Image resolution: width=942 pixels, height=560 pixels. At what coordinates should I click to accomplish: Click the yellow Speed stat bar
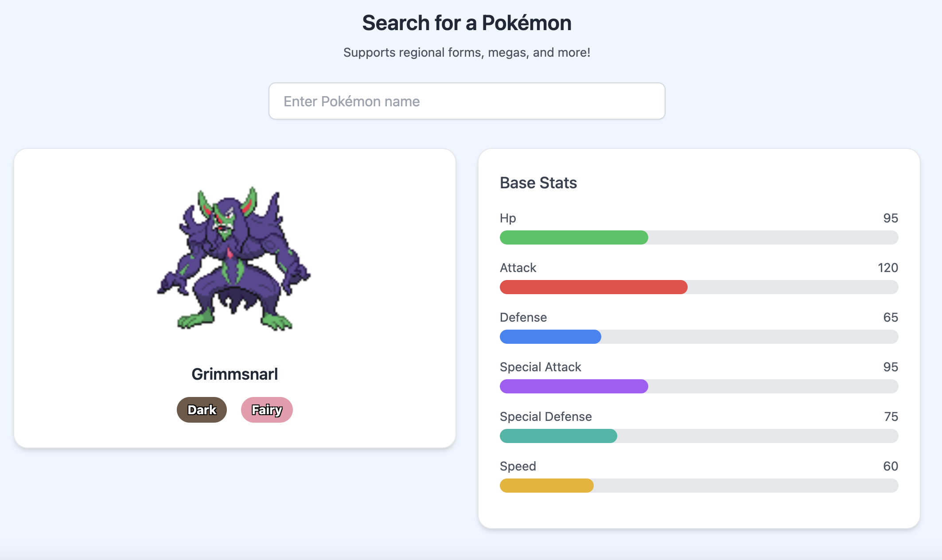click(546, 486)
